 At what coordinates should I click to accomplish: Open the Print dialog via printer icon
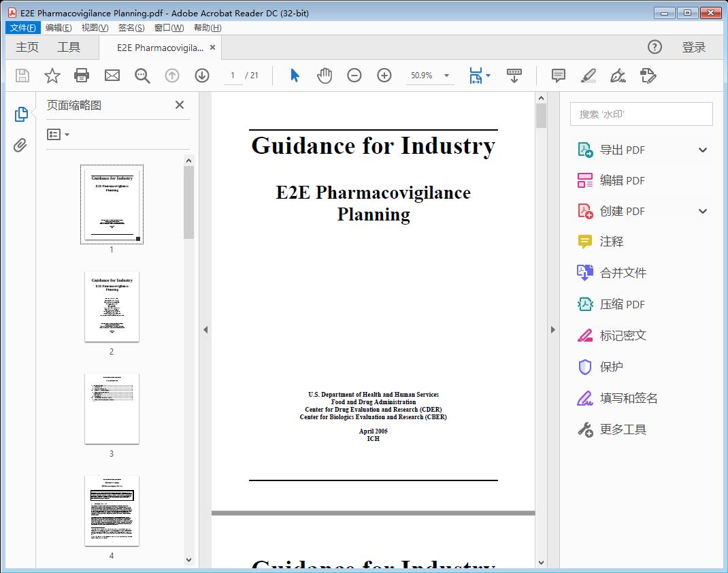[82, 76]
